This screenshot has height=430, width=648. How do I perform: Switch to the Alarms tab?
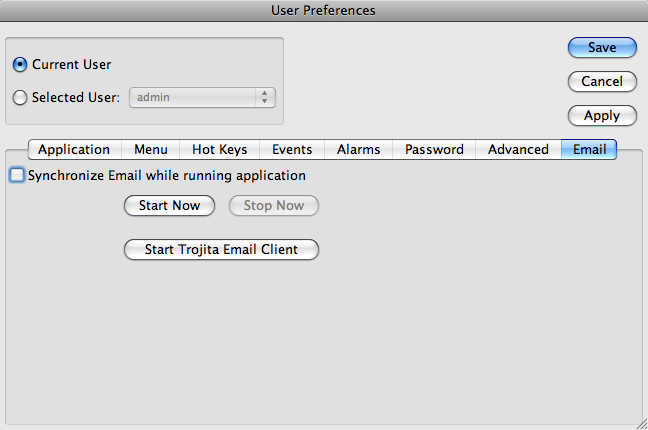click(358, 149)
